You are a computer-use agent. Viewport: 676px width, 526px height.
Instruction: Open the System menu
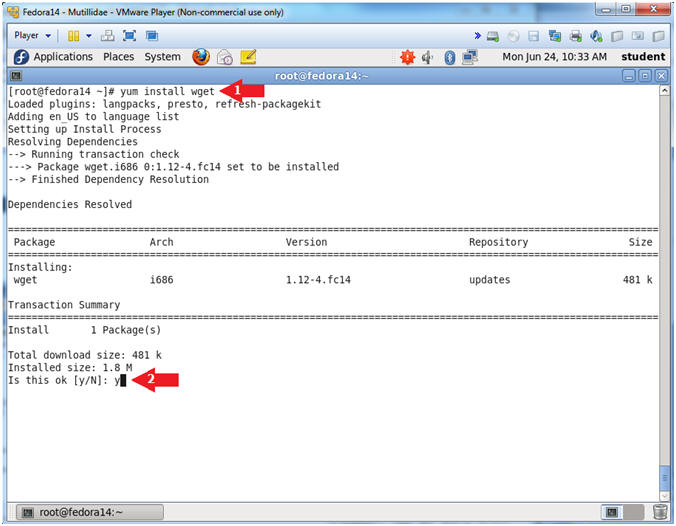(163, 57)
